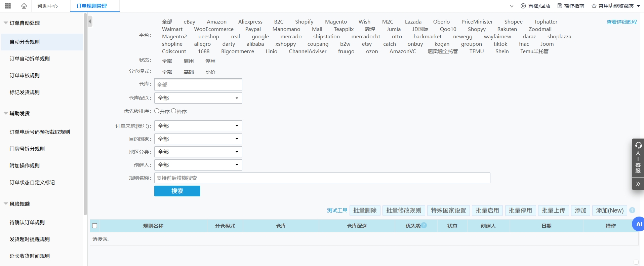Click the favorites star icon

point(594,6)
